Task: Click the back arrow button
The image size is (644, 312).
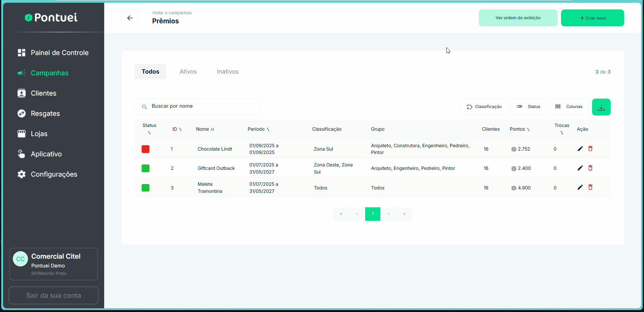Action: [x=130, y=18]
